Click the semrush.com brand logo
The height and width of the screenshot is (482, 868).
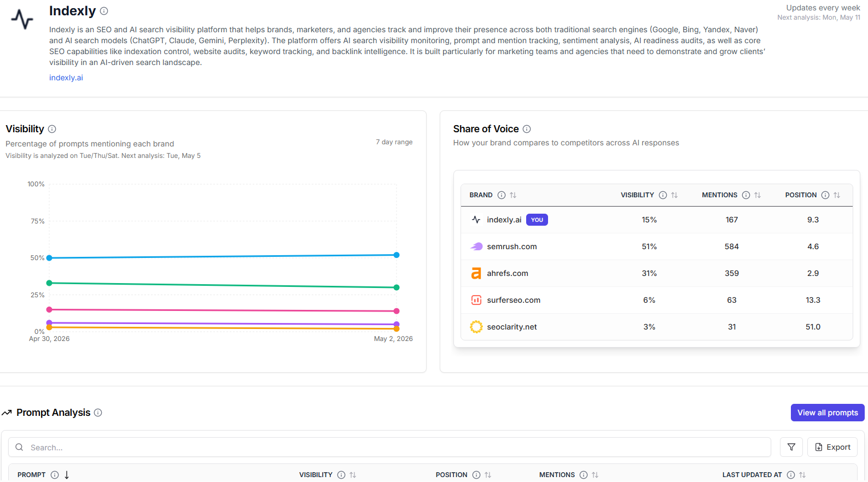click(476, 246)
